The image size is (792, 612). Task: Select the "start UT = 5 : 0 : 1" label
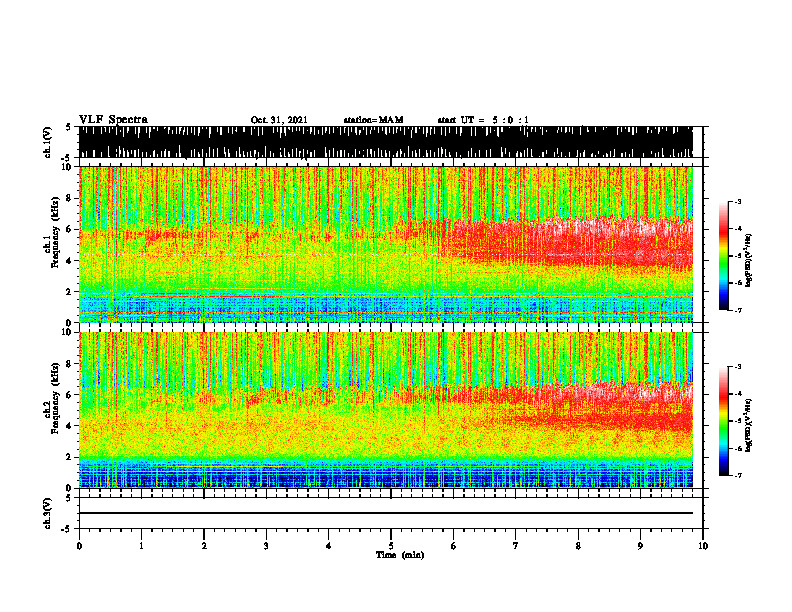(x=483, y=120)
